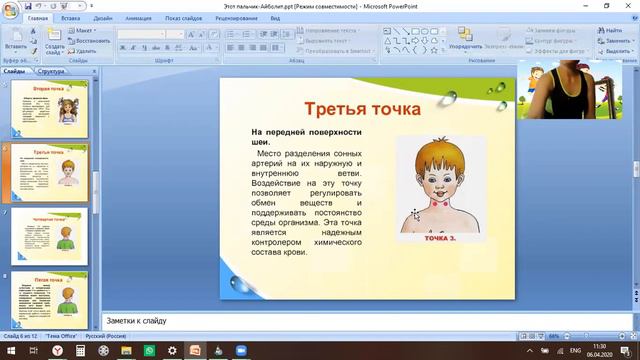Click the Заметки к слайду notes field
The height and width of the screenshot is (360, 640).
tap(367, 321)
